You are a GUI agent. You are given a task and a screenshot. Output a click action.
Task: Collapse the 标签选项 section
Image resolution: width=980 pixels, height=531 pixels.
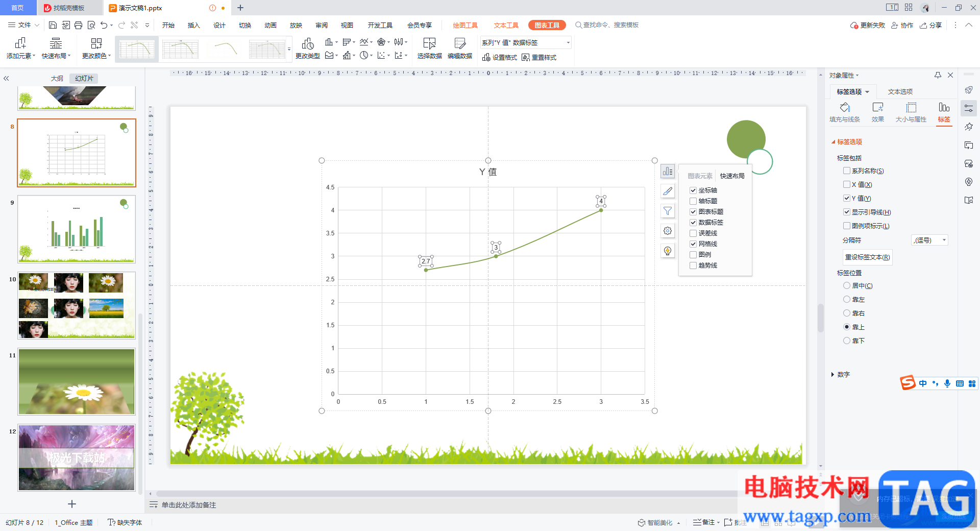tap(834, 142)
